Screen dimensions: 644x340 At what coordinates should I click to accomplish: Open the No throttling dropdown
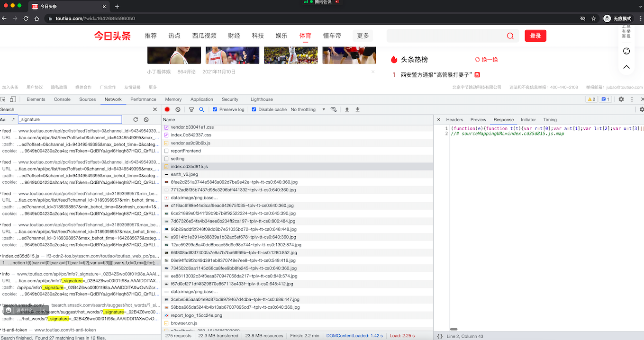[x=308, y=109]
